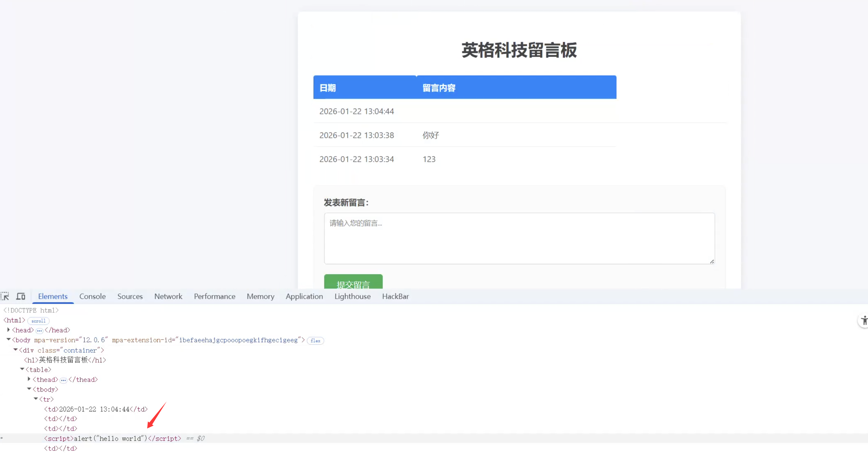Click the 英格科技留言板 page heading
This screenshot has width=868, height=453.
(x=519, y=50)
